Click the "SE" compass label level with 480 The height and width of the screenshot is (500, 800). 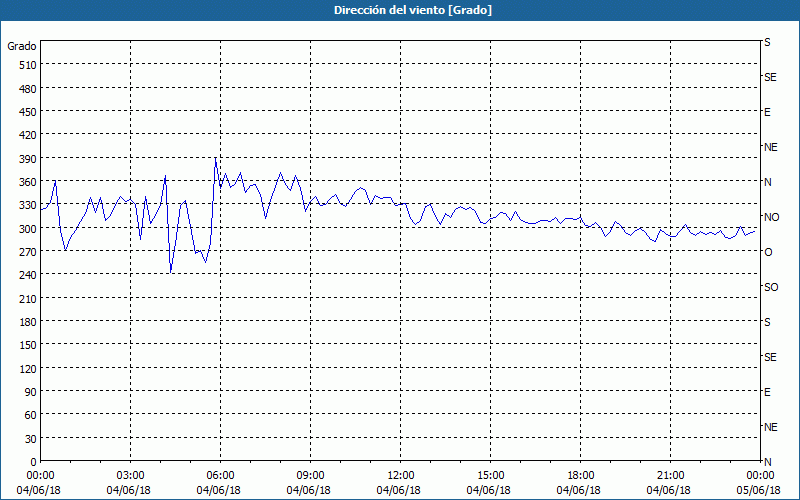[x=770, y=77]
